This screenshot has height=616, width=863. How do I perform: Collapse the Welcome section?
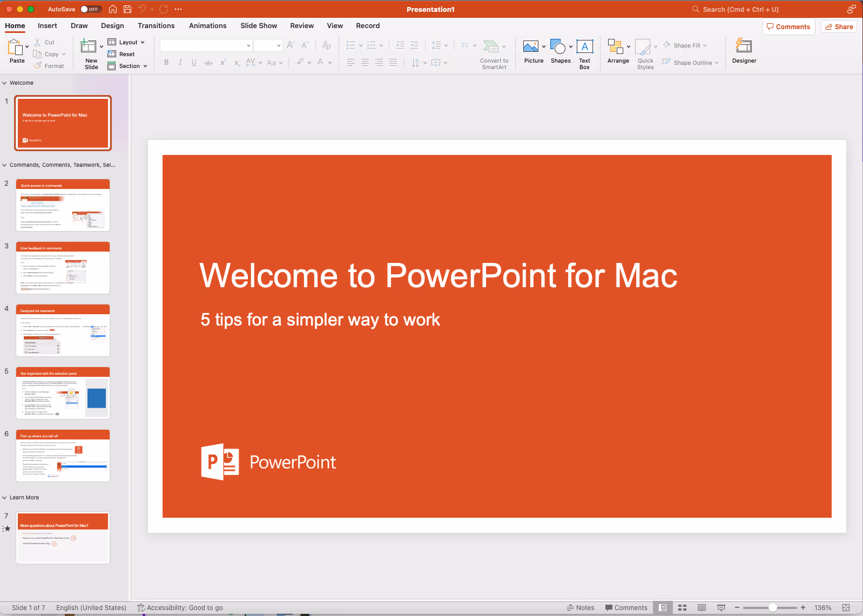pos(4,83)
